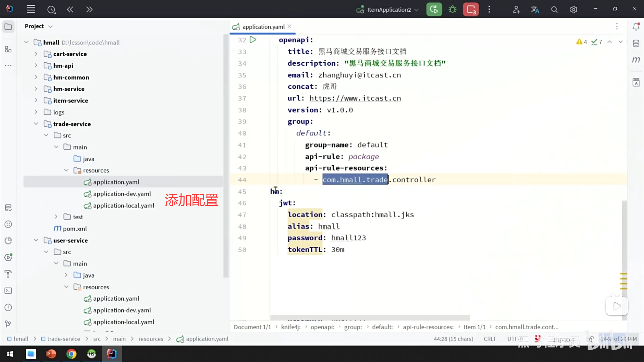Toggle the Project tool window folder icon
The width and height of the screenshot is (644, 362).
point(8,26)
